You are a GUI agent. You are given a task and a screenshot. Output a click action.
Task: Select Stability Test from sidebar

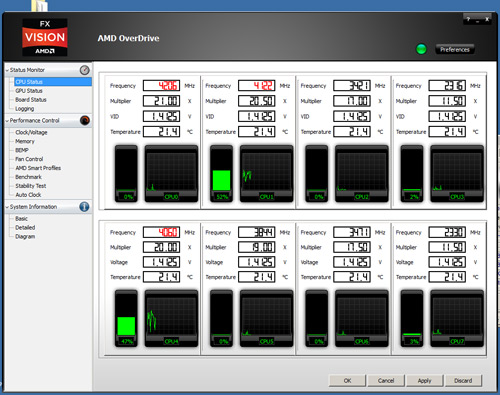pos(31,186)
